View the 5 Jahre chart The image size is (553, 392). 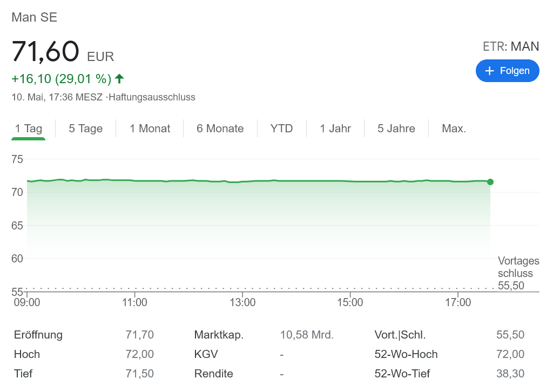coord(396,129)
